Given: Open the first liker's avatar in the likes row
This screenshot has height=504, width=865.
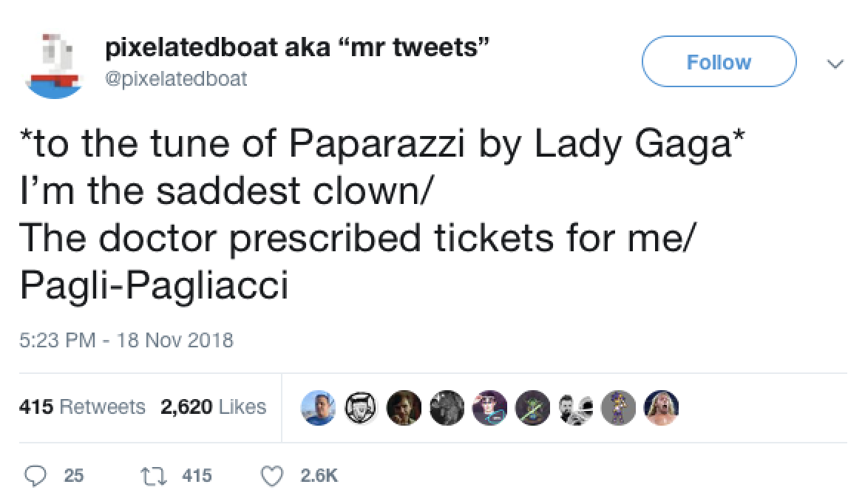Looking at the screenshot, I should point(318,407).
